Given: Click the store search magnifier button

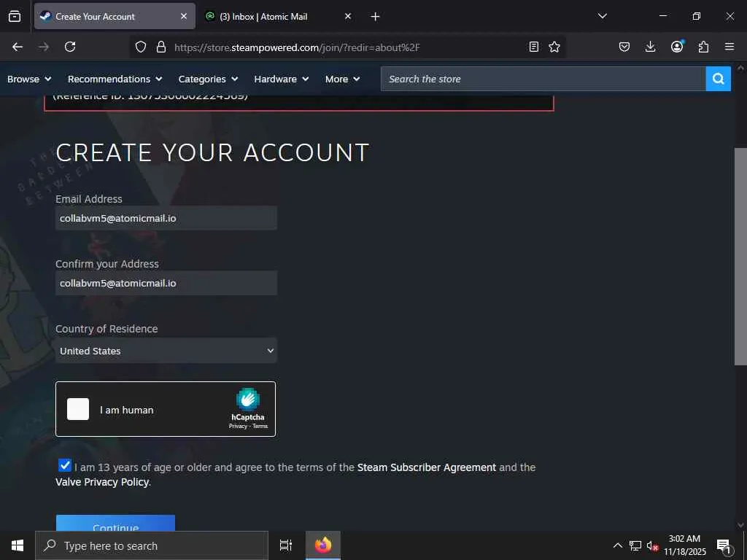Looking at the screenshot, I should 719,79.
